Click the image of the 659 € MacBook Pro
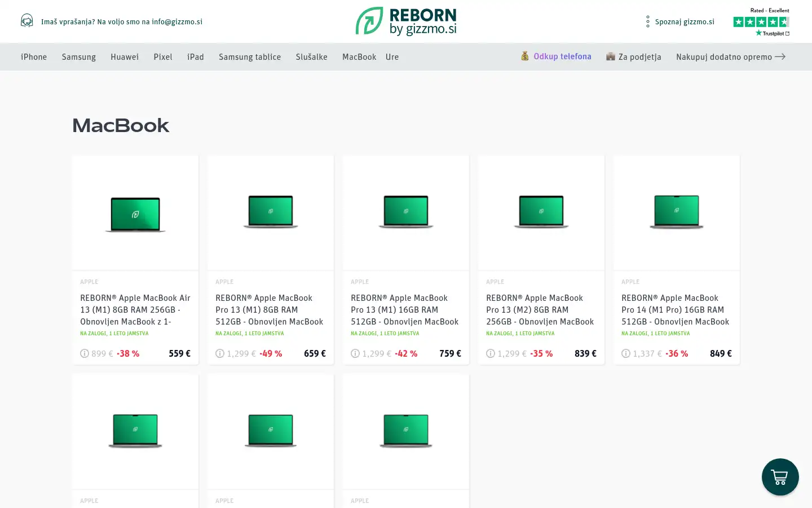 pyautogui.click(x=271, y=212)
